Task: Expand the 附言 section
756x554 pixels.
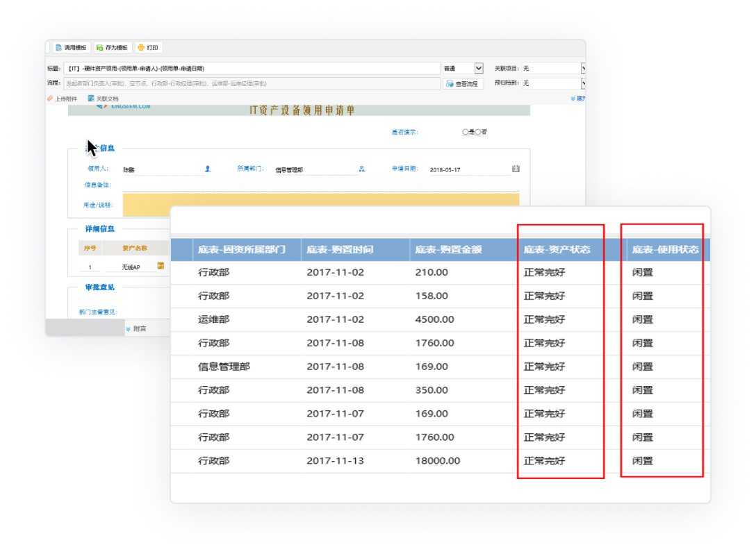Action: pos(136,329)
